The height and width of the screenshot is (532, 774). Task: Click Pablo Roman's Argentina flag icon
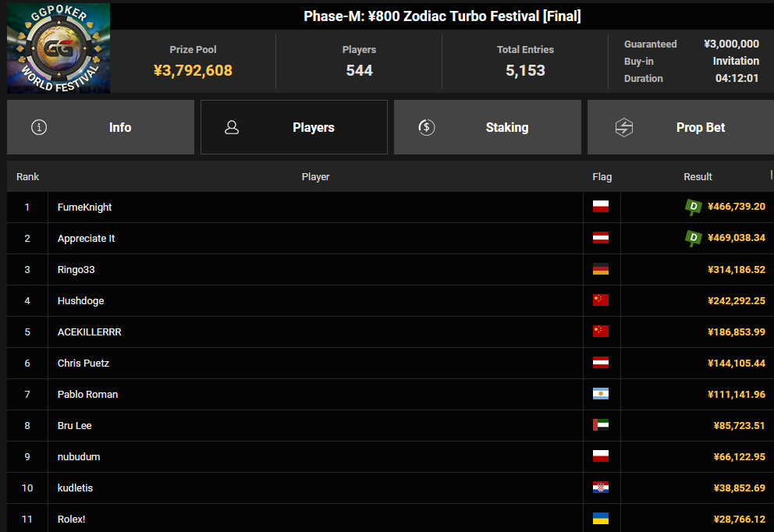[601, 394]
